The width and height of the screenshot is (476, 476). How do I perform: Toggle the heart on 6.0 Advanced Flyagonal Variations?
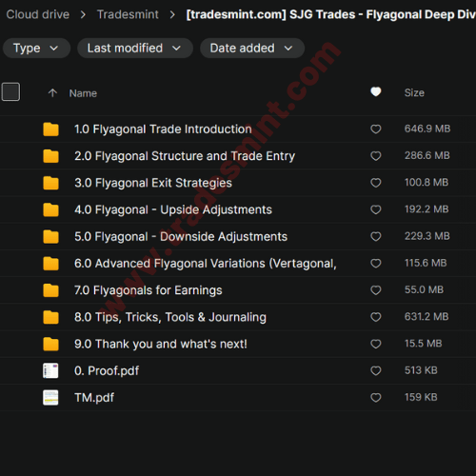pos(376,263)
